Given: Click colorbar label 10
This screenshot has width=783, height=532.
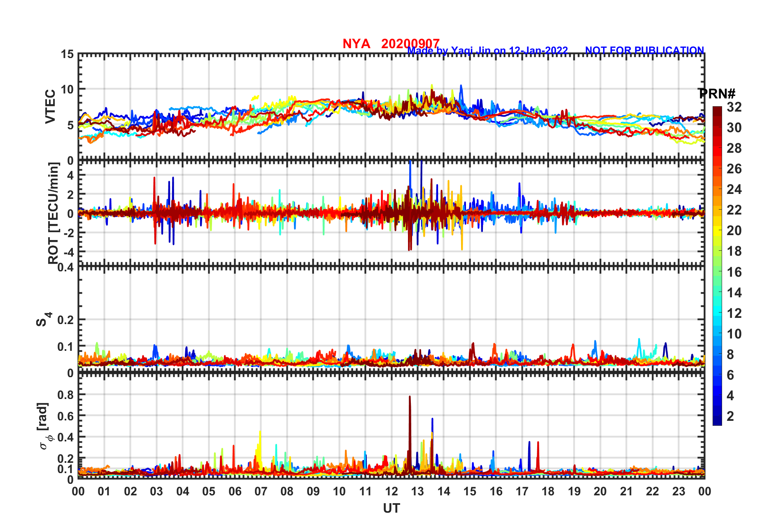Looking at the screenshot, I should pos(734,334).
